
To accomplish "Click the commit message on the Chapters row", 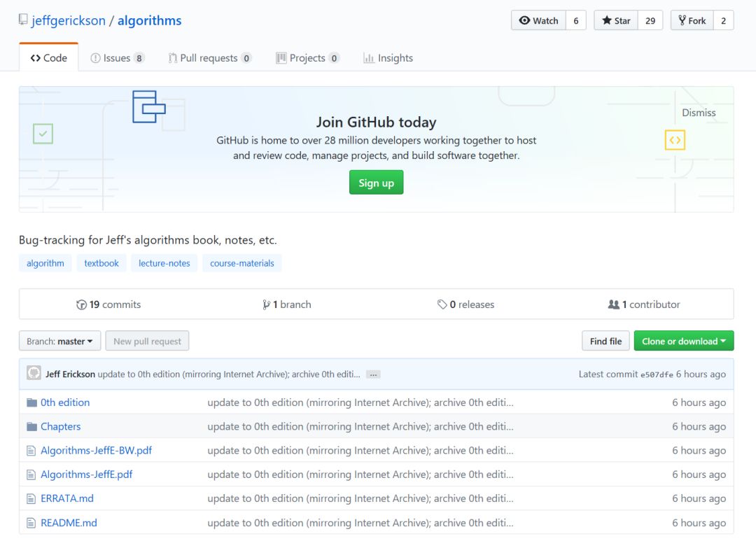I will pos(360,426).
